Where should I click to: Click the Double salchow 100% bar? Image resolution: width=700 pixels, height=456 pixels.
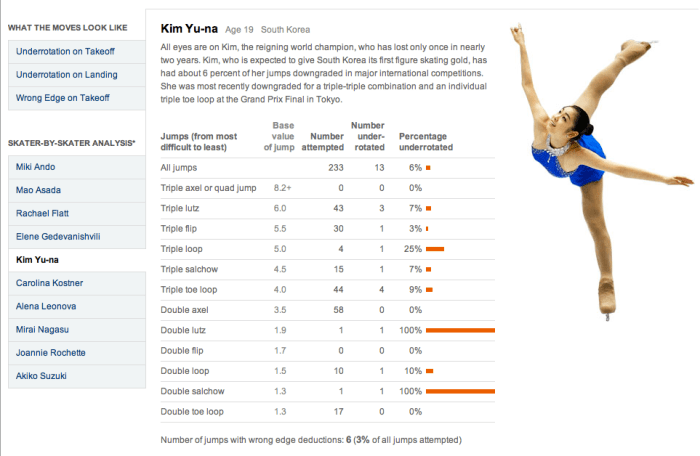[x=460, y=391]
